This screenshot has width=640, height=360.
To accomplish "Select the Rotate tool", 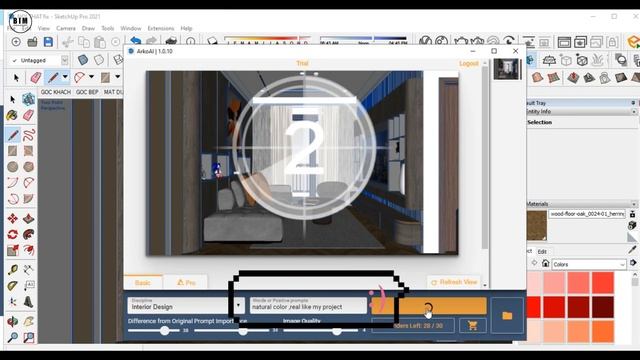I will coord(13,234).
